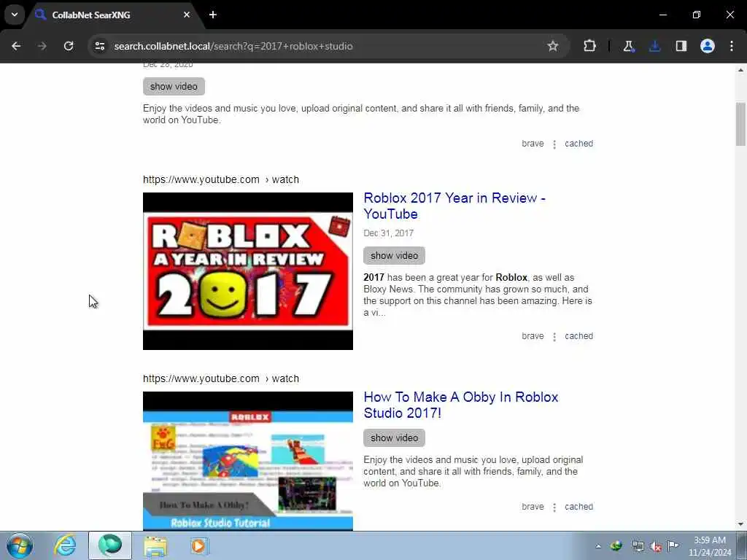The width and height of the screenshot is (747, 560).
Task: Click youtube.com URL above the Obby result
Action: (x=221, y=378)
